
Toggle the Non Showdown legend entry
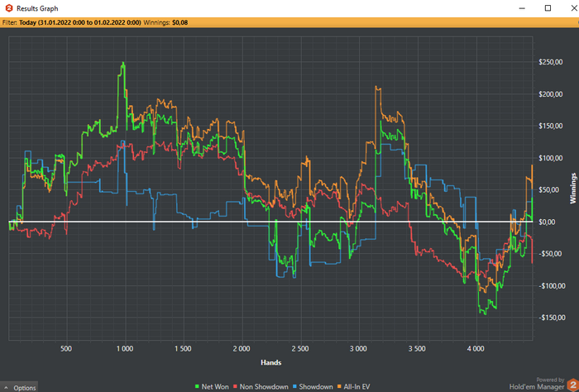tap(261, 386)
